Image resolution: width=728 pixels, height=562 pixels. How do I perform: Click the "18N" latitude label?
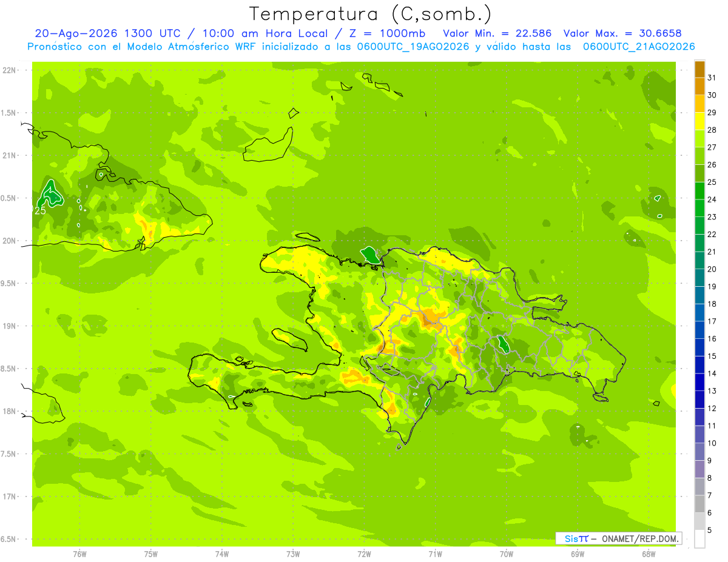9,411
